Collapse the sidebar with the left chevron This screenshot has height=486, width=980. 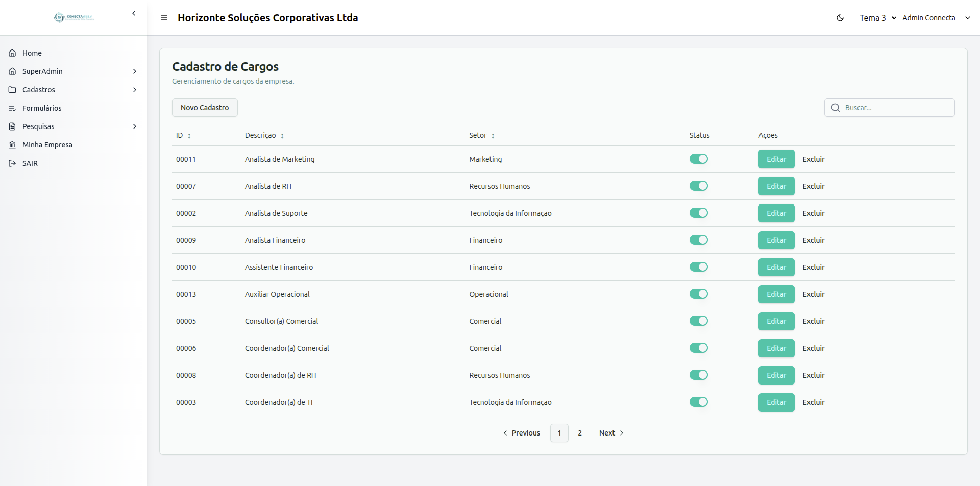(x=134, y=13)
